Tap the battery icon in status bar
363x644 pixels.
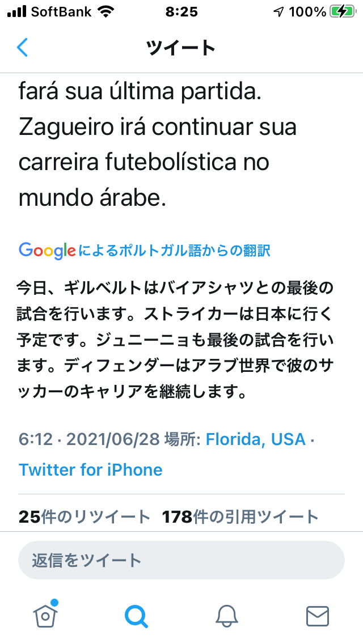tap(343, 12)
